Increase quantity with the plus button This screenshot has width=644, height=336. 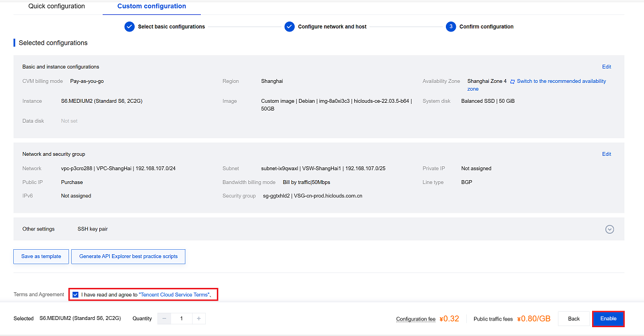point(199,318)
